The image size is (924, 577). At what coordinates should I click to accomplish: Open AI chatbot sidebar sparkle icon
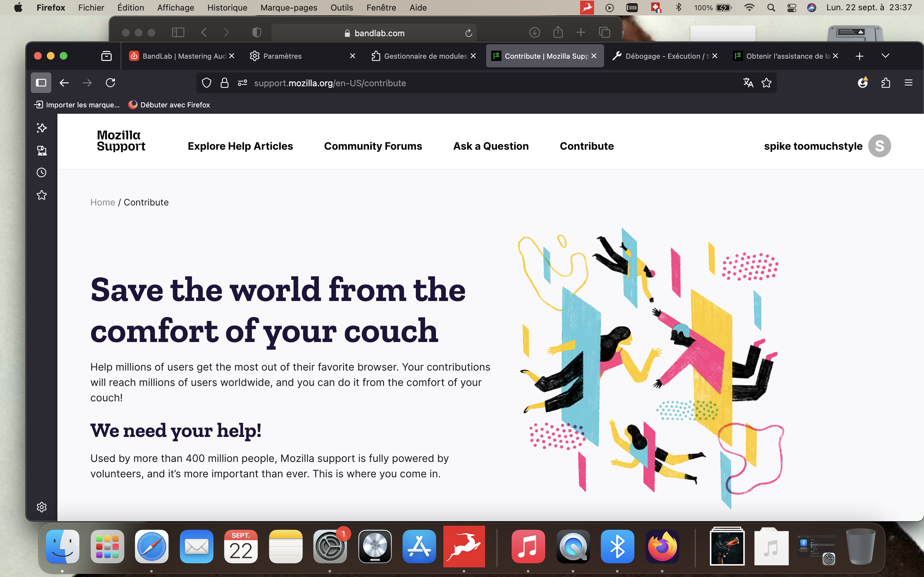tap(42, 128)
